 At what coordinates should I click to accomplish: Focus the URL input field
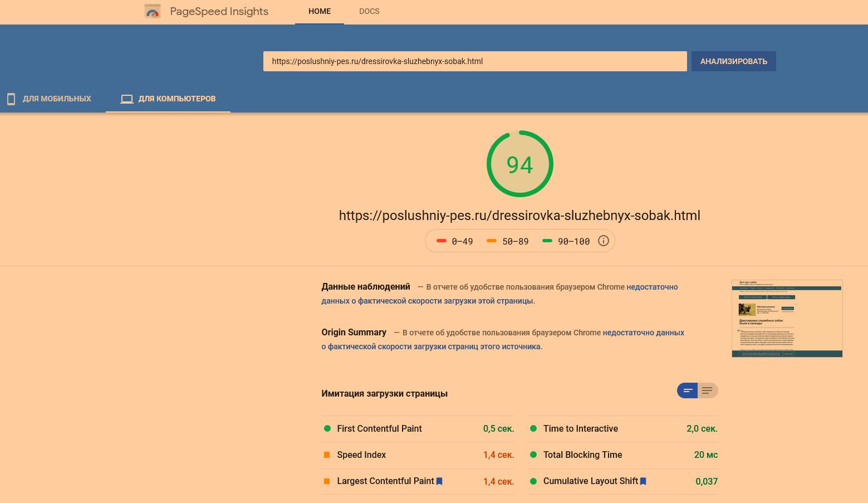click(x=475, y=61)
